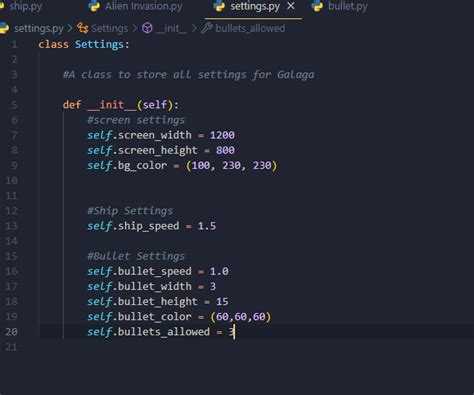Screen dimensions: 474x395
Task: Click the text 'class Settings:'
Action: [84, 44]
